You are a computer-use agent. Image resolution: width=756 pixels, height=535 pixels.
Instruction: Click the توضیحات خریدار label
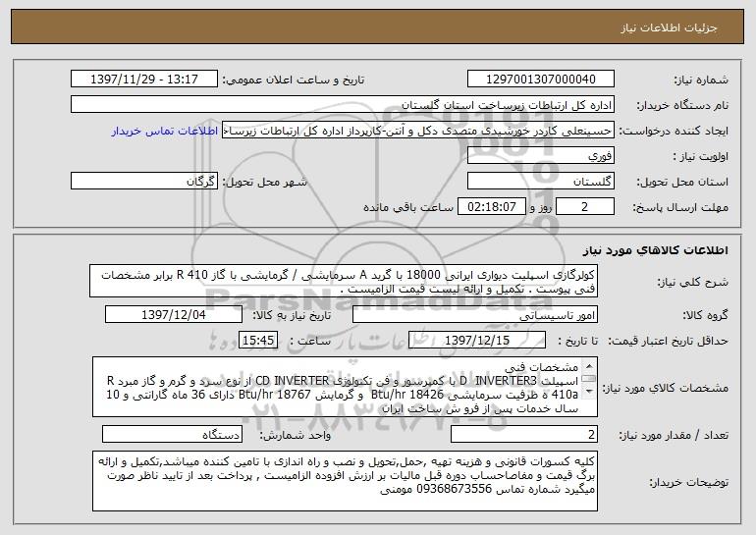point(688,482)
